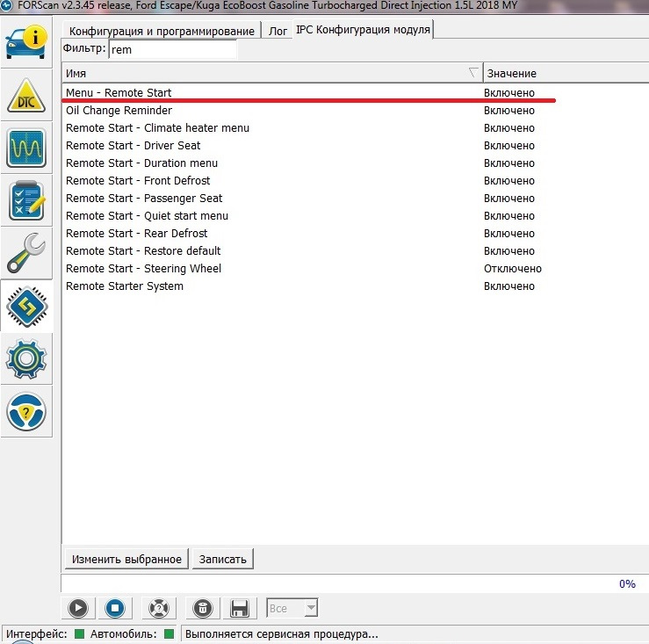This screenshot has width=649, height=644.
Task: Click the Значение column header
Action: 566,73
